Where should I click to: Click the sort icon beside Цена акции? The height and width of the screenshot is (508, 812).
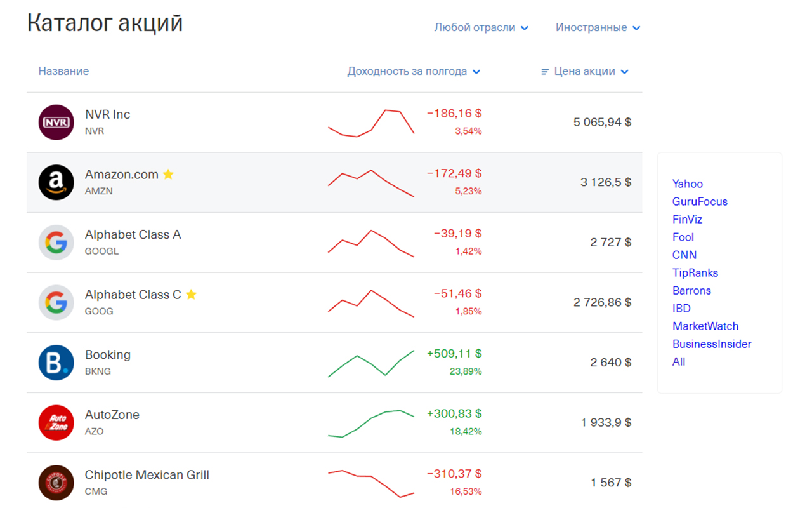pyautogui.click(x=544, y=72)
